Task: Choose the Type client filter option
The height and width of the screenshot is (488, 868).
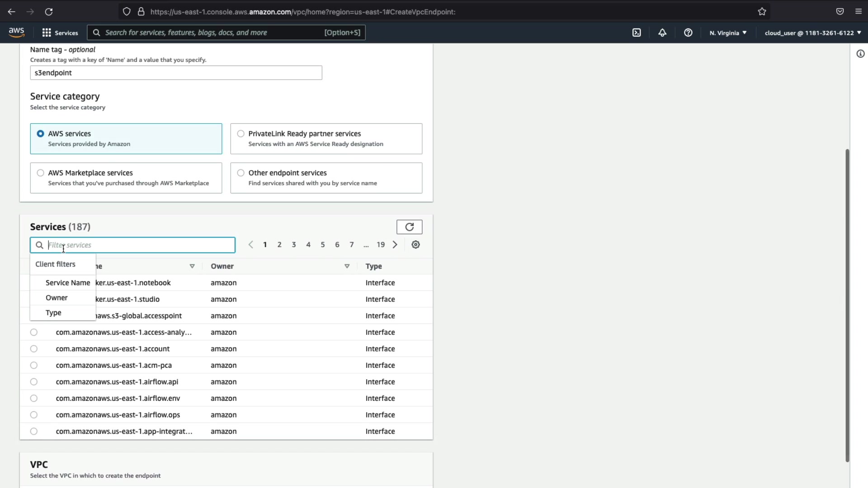Action: [53, 313]
